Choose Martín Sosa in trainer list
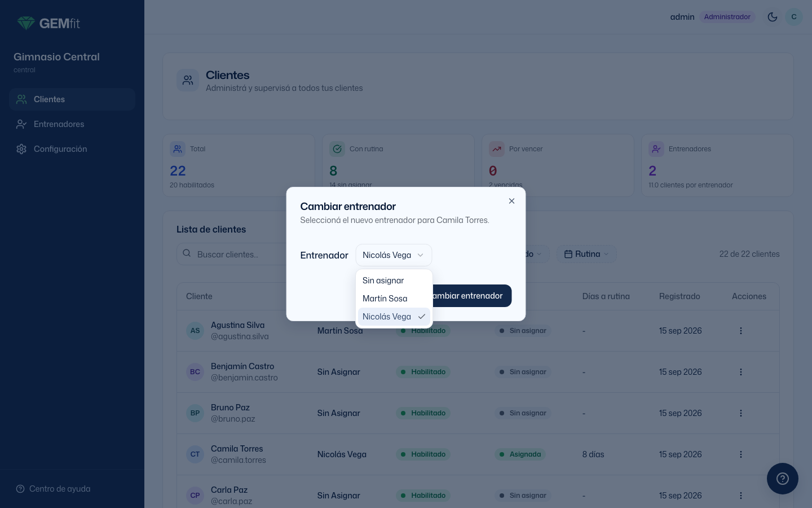812x508 pixels. [x=394, y=299]
